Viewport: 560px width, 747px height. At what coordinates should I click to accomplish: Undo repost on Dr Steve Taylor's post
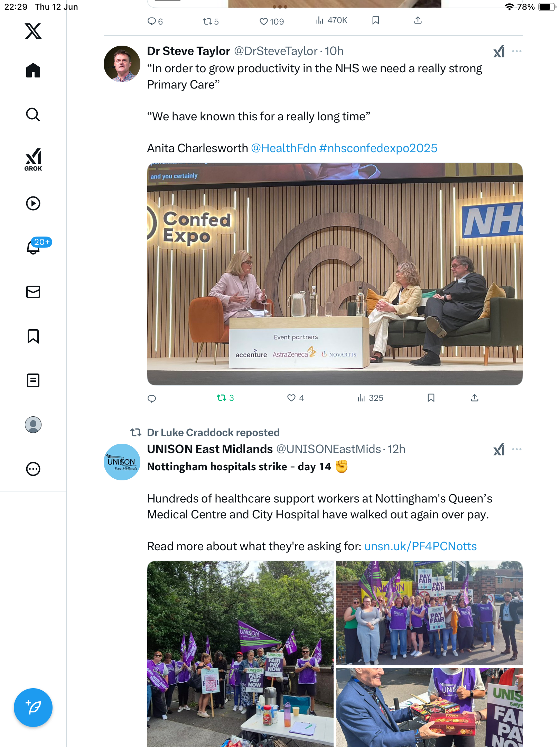tap(225, 398)
